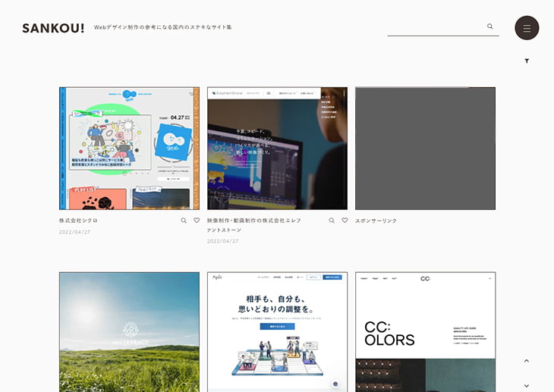The width and height of the screenshot is (554, 392).
Task: Click the gray sponsor ad block
Action: (x=425, y=148)
